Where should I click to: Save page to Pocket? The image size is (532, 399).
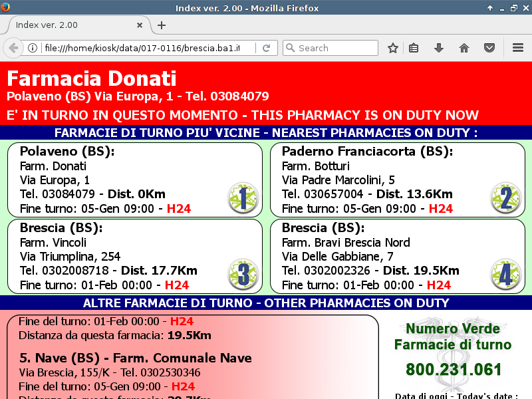[489, 48]
